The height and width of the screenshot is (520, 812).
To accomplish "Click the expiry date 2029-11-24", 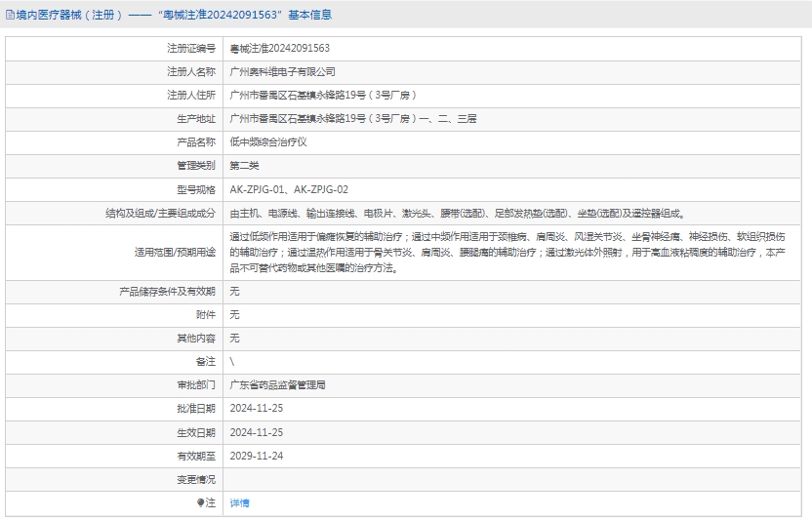I will (256, 456).
